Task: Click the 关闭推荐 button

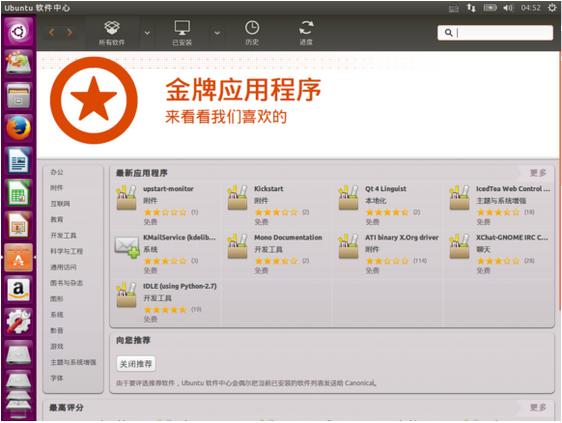Action: click(x=136, y=364)
